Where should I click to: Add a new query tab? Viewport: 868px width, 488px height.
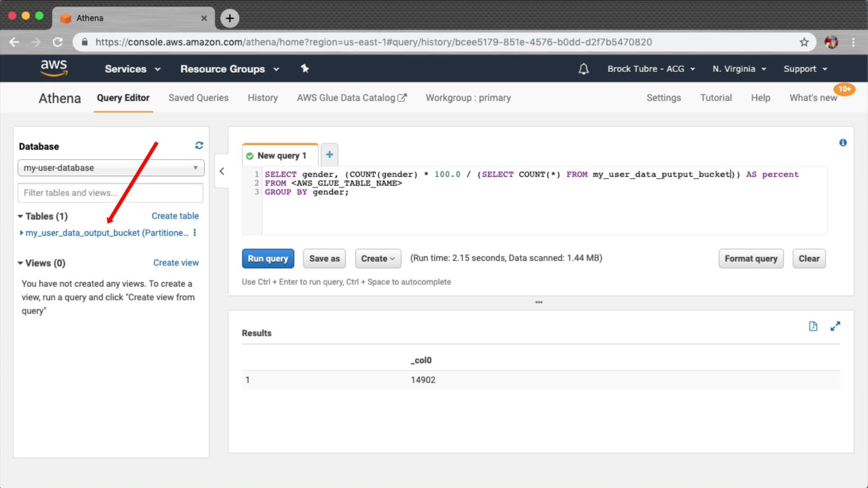click(x=330, y=155)
